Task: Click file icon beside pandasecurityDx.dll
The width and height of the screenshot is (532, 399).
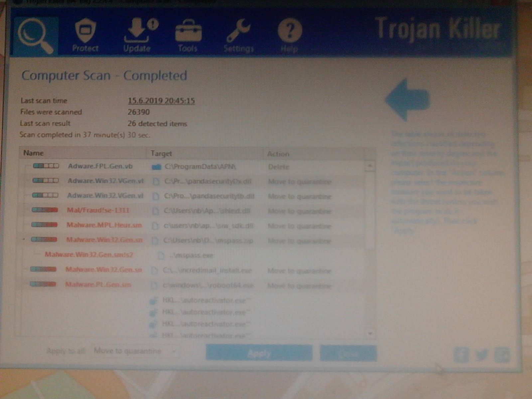Action: pyautogui.click(x=156, y=182)
